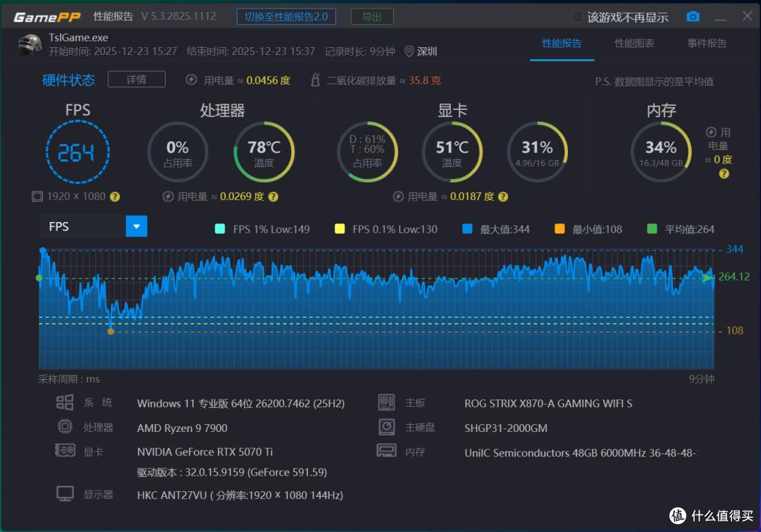
Task: Click the Windows 11 专业版 system text
Action: coord(241,403)
